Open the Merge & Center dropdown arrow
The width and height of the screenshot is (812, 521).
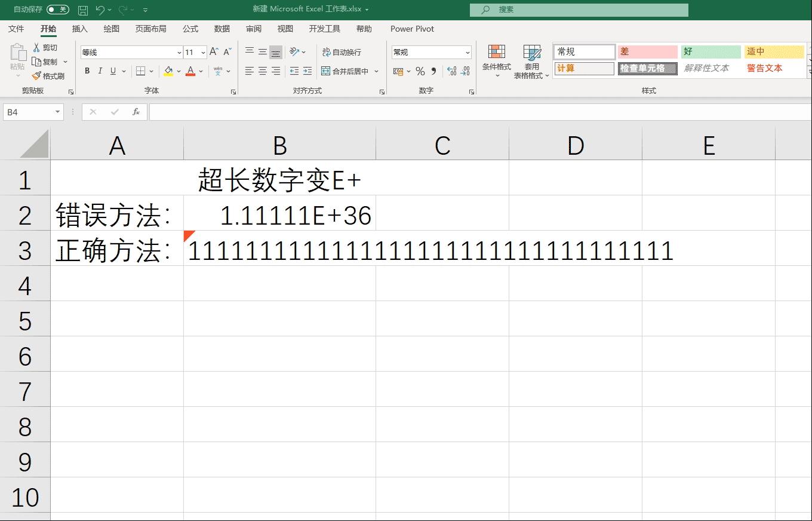[x=376, y=71]
